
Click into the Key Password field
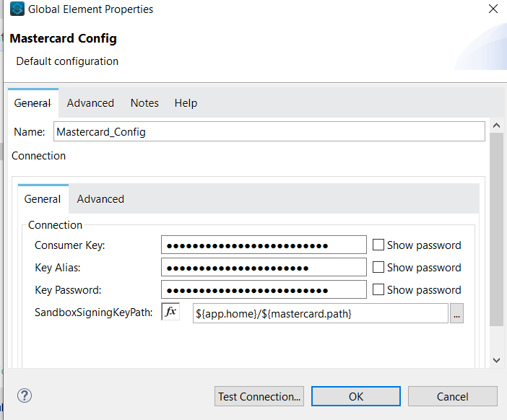[264, 289]
